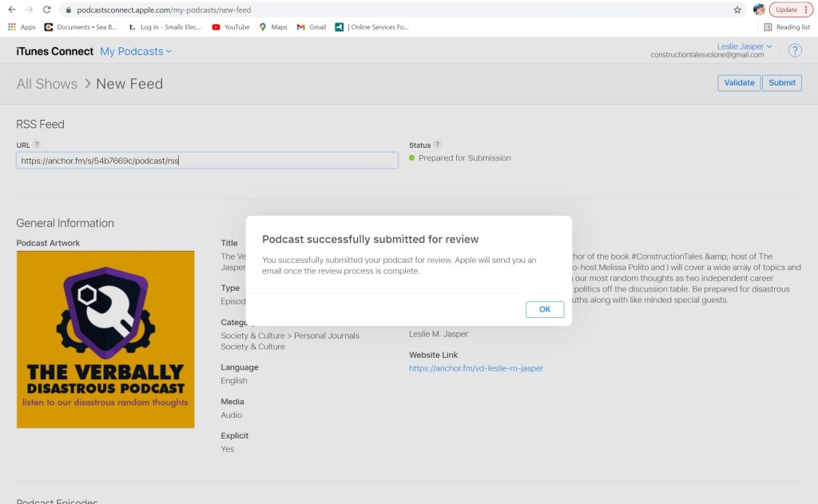This screenshot has height=504, width=818.
Task: Expand the My Podcasts dropdown
Action: pos(135,51)
